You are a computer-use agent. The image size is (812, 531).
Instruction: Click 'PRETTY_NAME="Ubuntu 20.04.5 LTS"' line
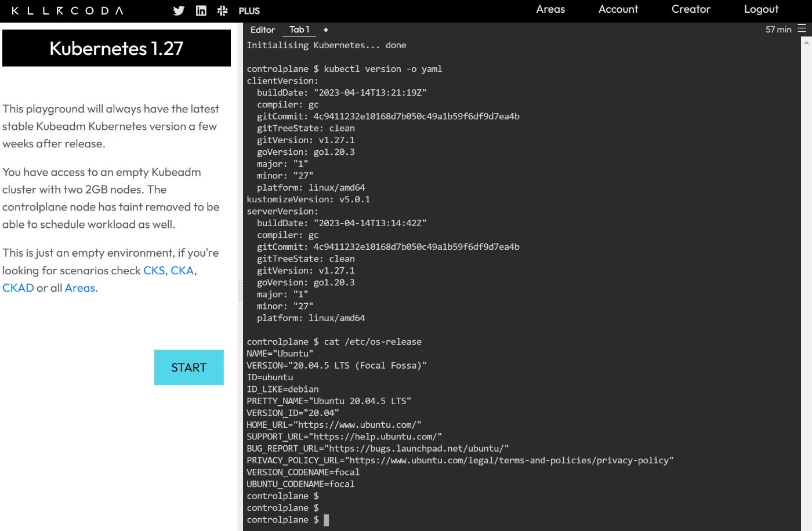point(329,401)
